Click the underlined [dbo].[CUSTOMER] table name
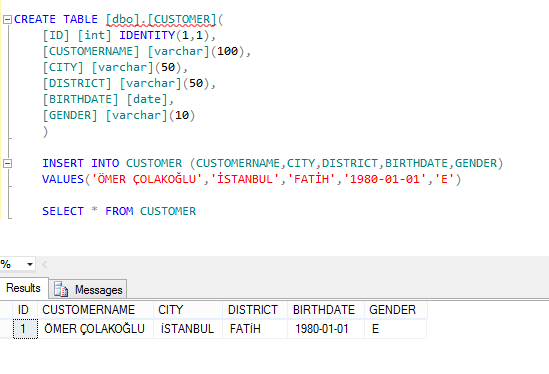This screenshot has height=374, width=549. click(x=161, y=19)
